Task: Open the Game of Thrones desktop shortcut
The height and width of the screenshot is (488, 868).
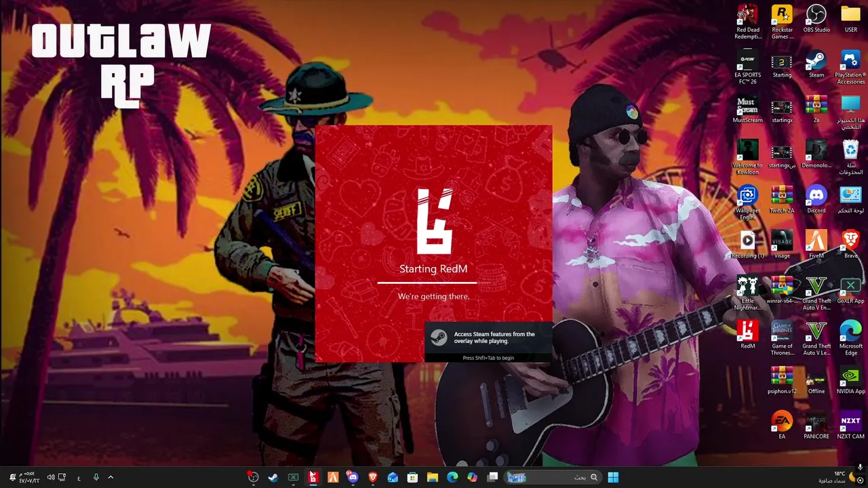Action: click(782, 338)
